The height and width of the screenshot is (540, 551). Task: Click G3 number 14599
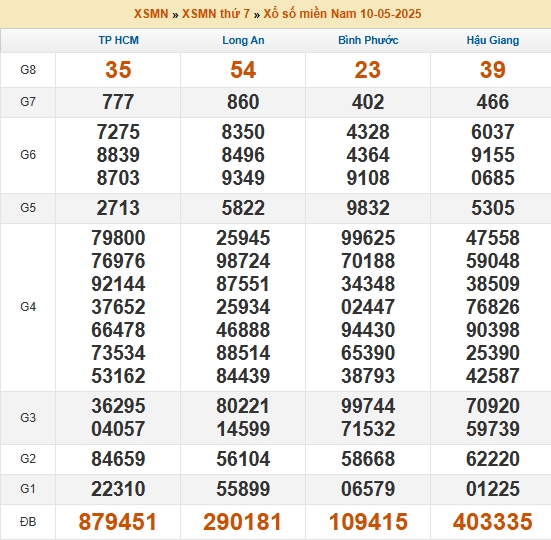(x=243, y=429)
